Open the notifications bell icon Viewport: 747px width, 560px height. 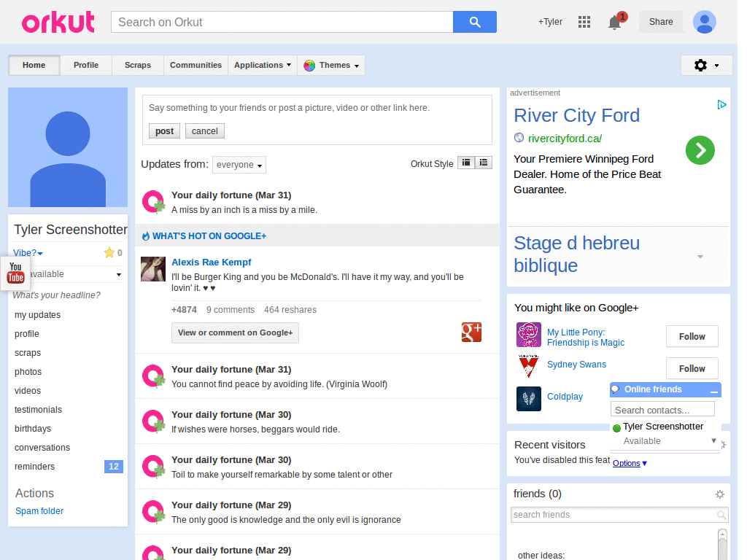click(x=615, y=22)
